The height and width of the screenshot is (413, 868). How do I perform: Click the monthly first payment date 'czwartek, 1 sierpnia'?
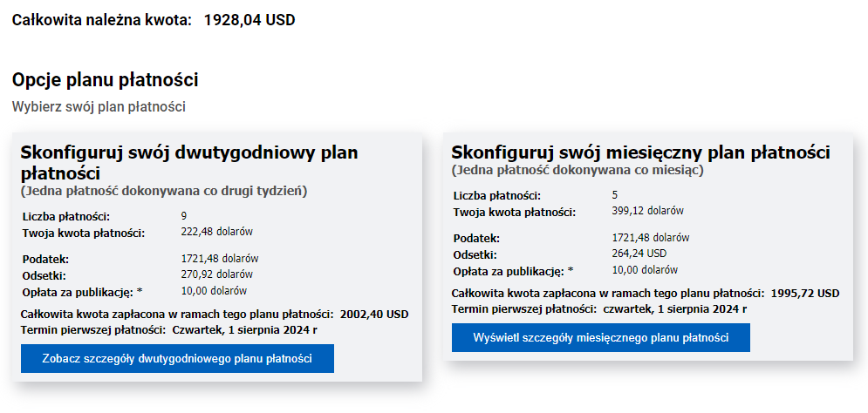657,309
